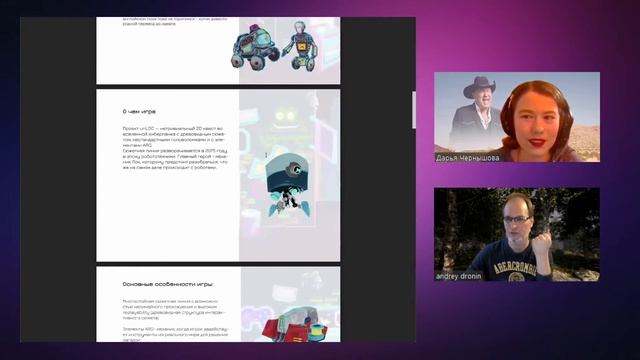640x360 pixels.
Task: Click the red robot illustration in the bottom slide
Action: pyautogui.click(x=295, y=324)
